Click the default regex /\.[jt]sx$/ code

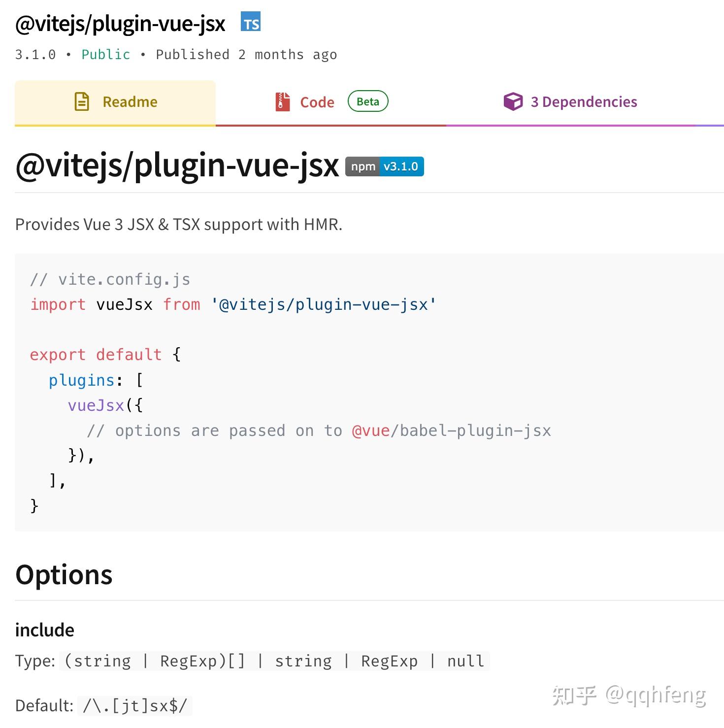click(x=135, y=705)
